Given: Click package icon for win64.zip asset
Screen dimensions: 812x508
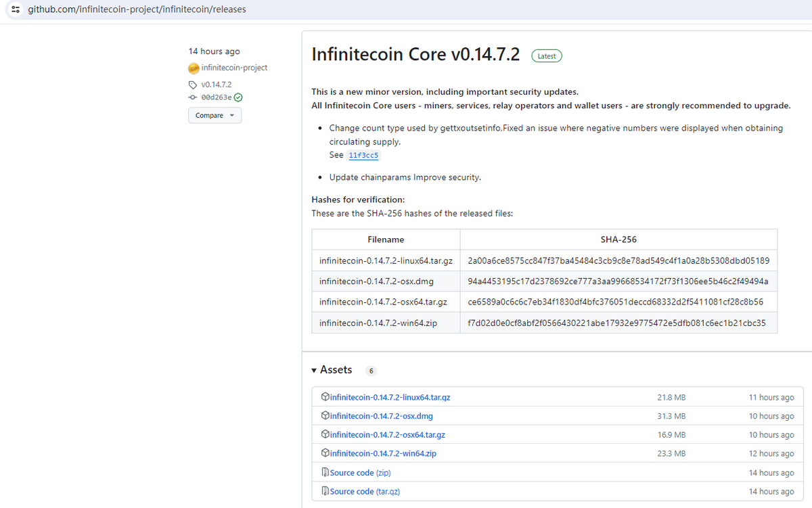Looking at the screenshot, I should (325, 453).
